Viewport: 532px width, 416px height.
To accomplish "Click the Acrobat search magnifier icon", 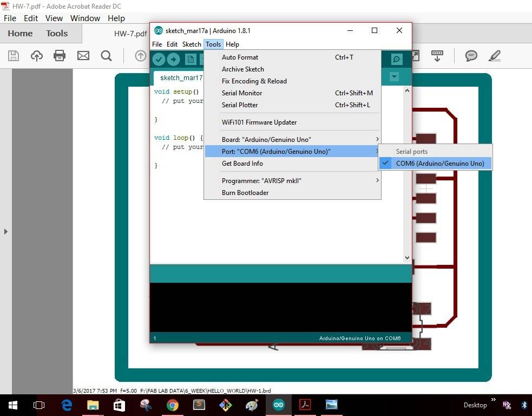I will coord(106,56).
